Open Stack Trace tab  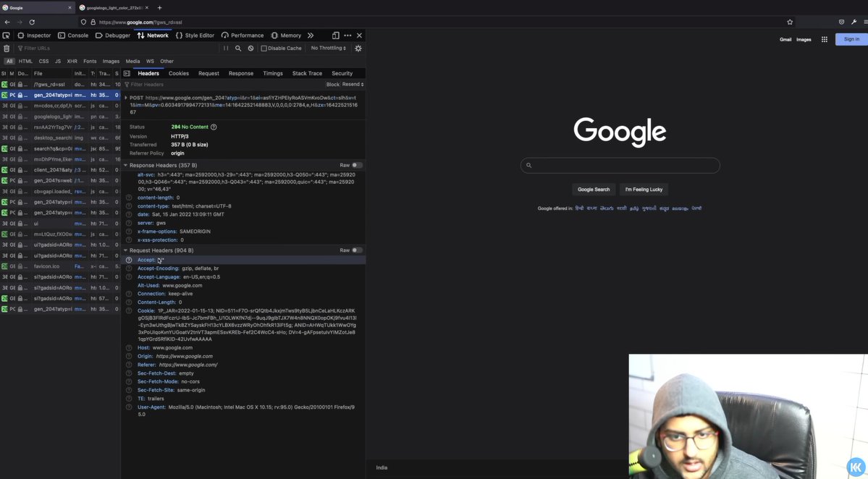tap(307, 73)
